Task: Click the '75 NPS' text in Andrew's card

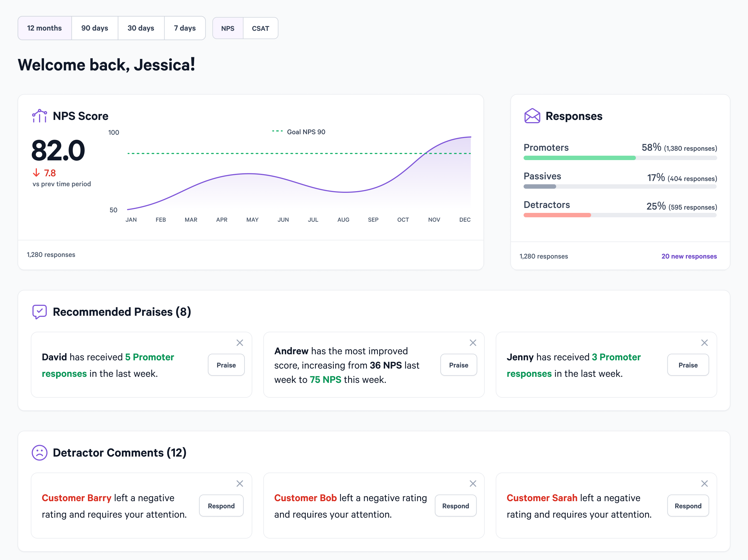Action: 326,379
